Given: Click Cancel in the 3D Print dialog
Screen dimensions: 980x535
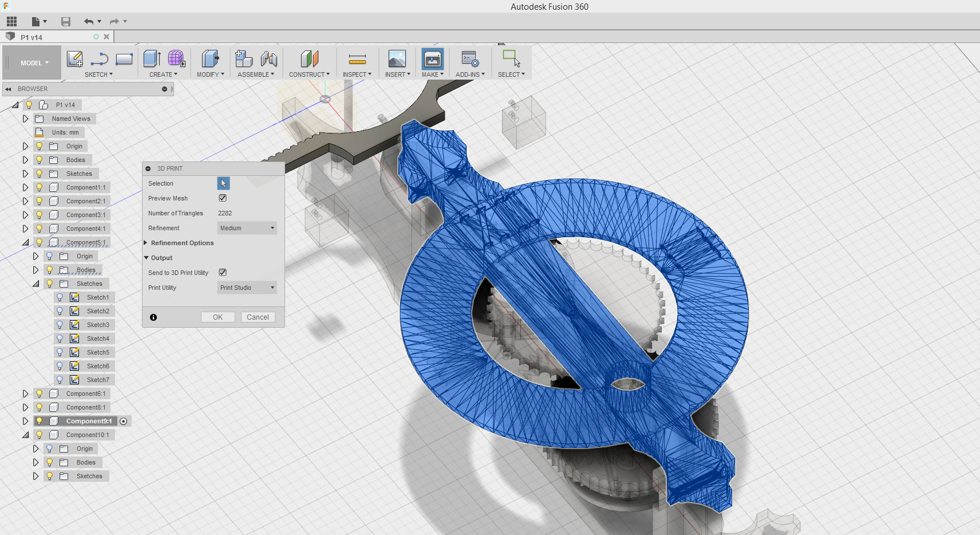Looking at the screenshot, I should (x=258, y=317).
